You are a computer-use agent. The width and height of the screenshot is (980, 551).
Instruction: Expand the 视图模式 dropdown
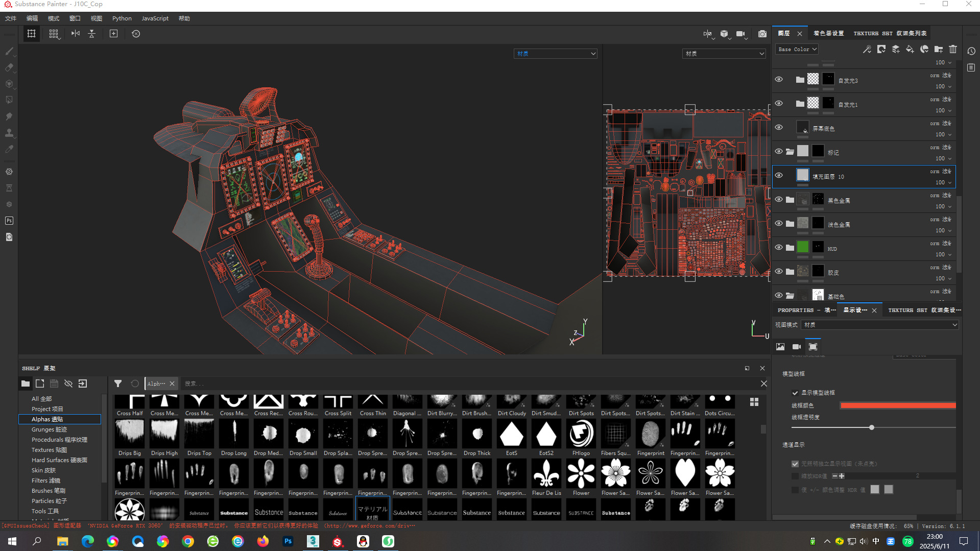880,325
